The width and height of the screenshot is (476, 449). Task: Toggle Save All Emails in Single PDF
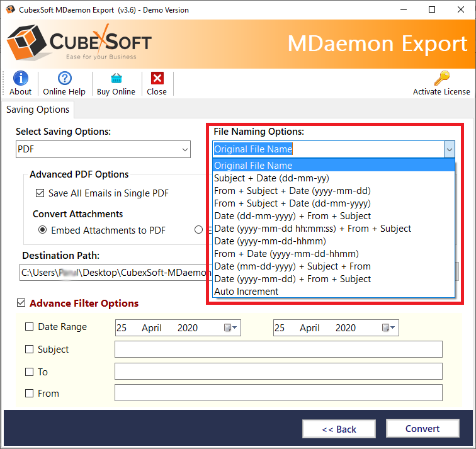(x=40, y=193)
